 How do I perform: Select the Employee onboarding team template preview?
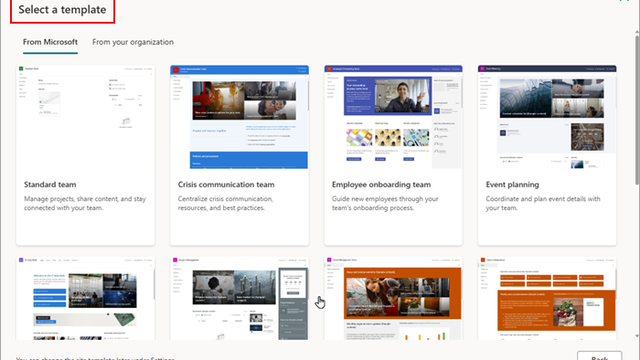click(393, 117)
